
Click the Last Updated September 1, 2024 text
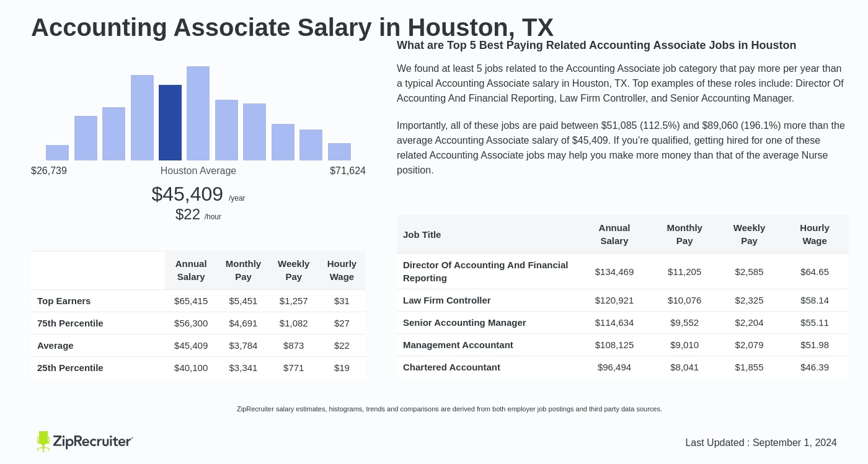(x=761, y=443)
